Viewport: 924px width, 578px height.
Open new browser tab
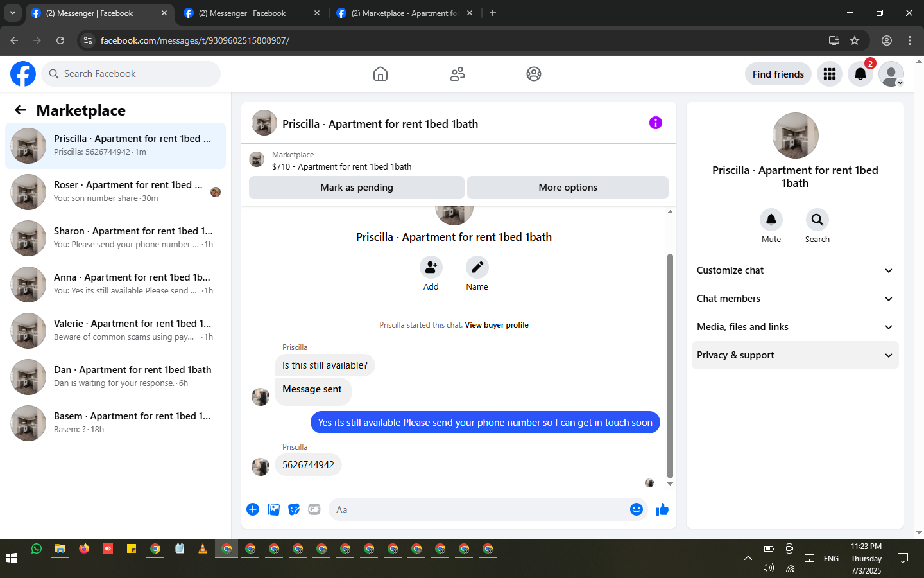click(x=493, y=13)
